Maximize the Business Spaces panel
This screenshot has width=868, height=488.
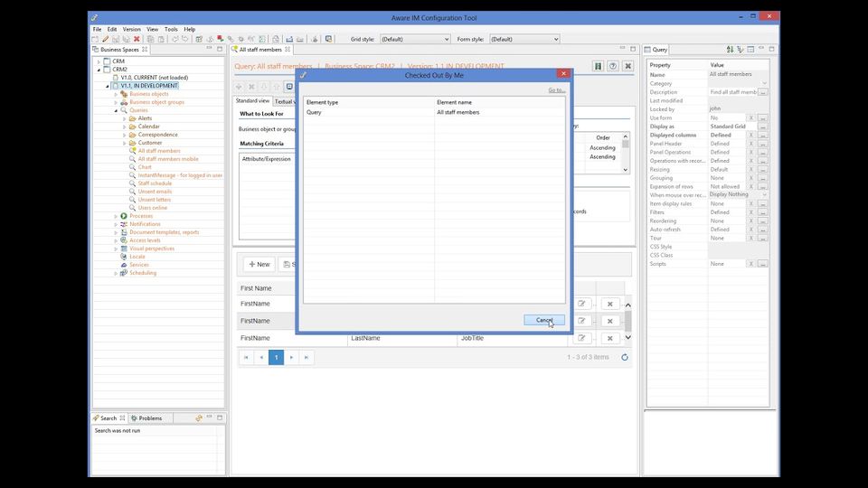[219, 49]
